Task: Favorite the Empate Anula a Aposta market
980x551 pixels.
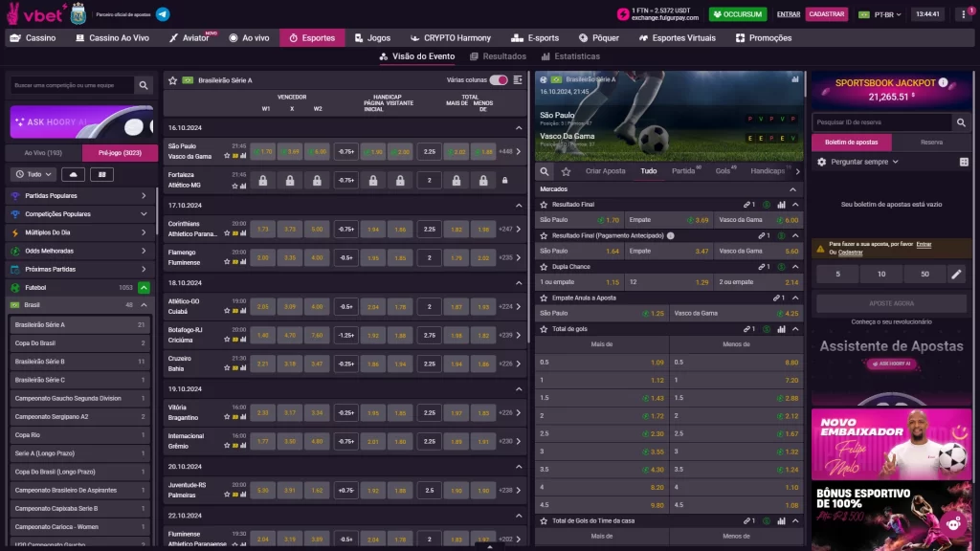Action: pyautogui.click(x=544, y=298)
